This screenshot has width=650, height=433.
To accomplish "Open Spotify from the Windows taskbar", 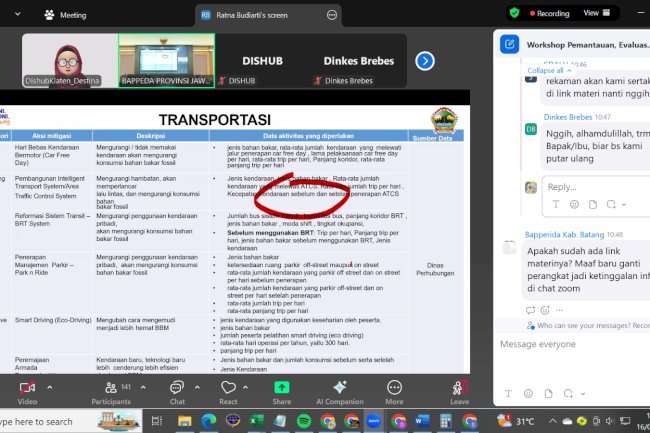I will 303,422.
